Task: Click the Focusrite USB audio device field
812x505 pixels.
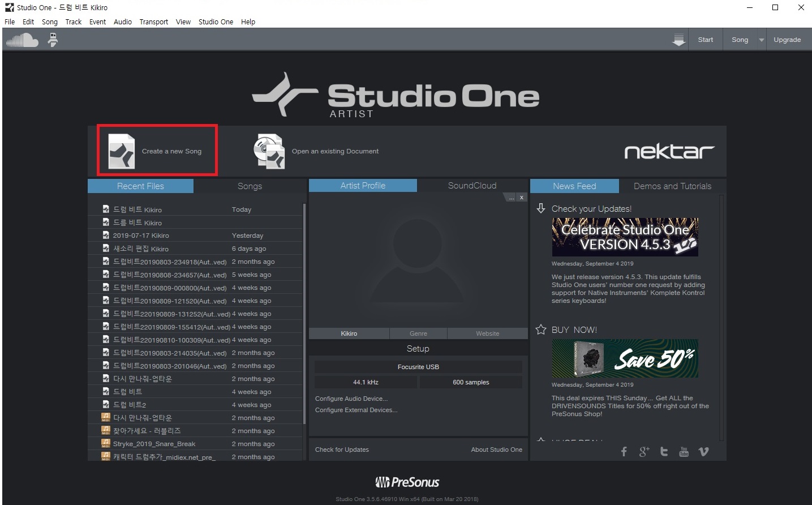Action: tap(418, 367)
